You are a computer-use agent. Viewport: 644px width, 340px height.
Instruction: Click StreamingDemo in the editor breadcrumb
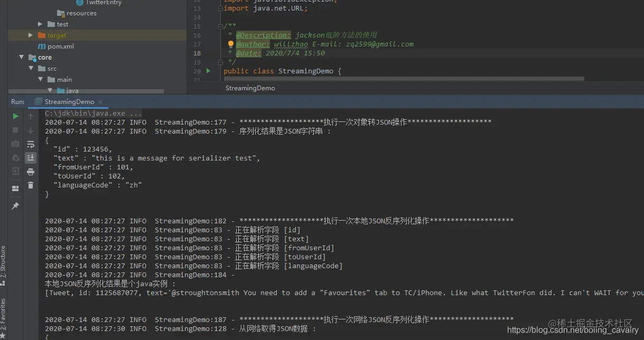click(x=250, y=88)
